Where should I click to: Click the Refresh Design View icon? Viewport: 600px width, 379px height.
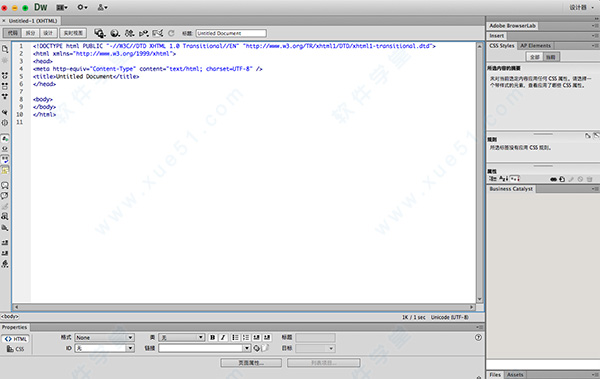click(171, 33)
